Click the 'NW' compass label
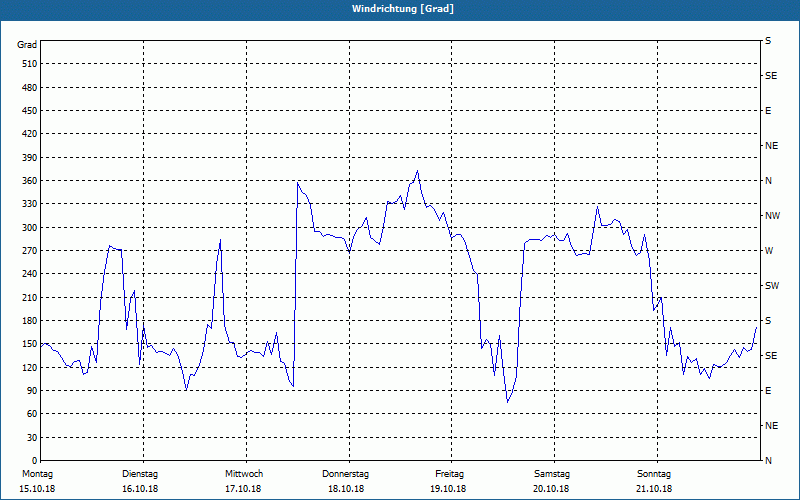Image resolution: width=800 pixels, height=500 pixels. tap(772, 216)
